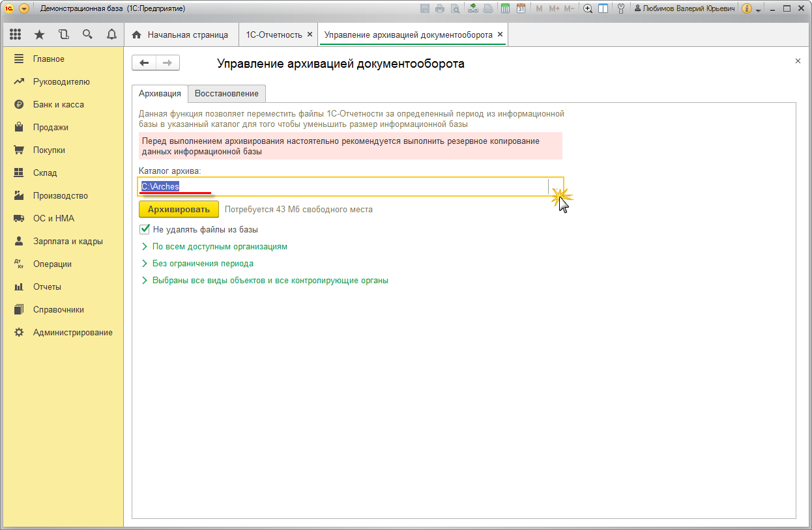The image size is (812, 530).
Task: Click user name Любимов Валерий Юрьевич
Action: pos(684,8)
